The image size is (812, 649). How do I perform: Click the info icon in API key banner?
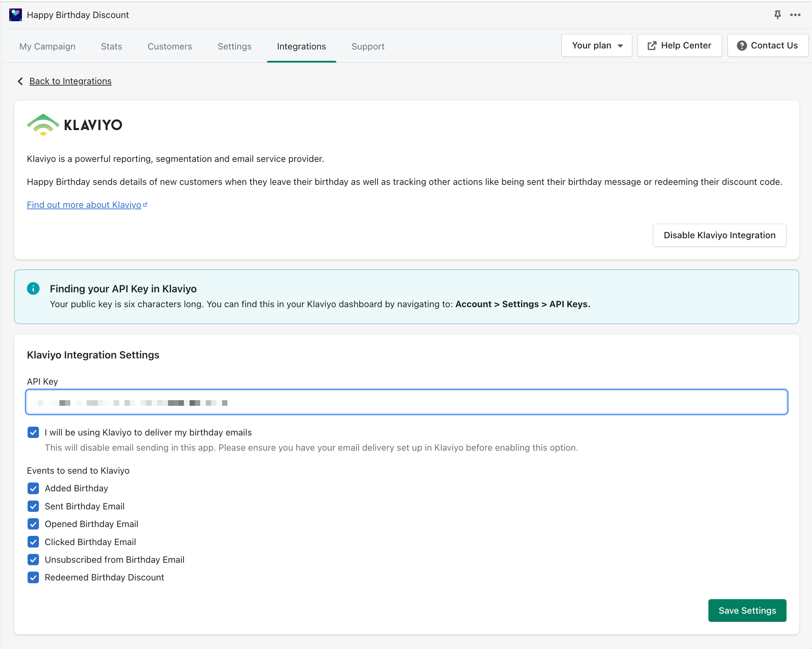click(x=33, y=288)
